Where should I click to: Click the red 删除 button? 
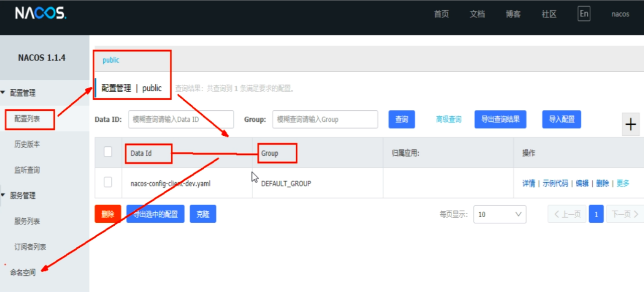(108, 214)
